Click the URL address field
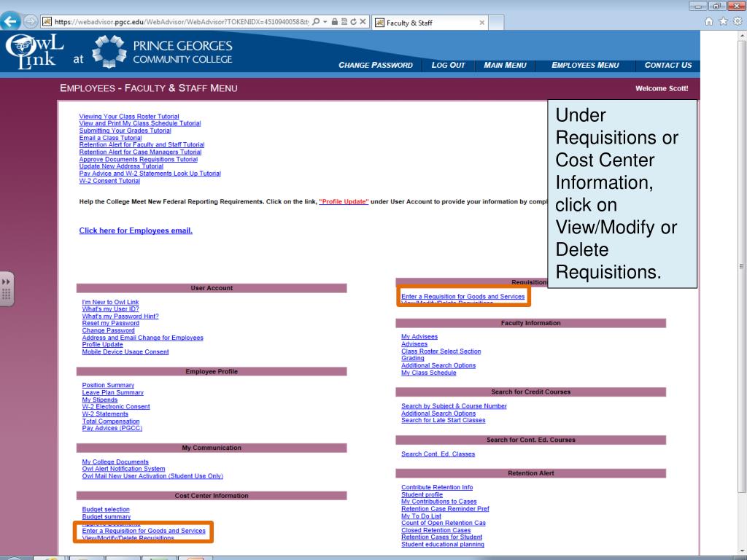 click(182, 22)
